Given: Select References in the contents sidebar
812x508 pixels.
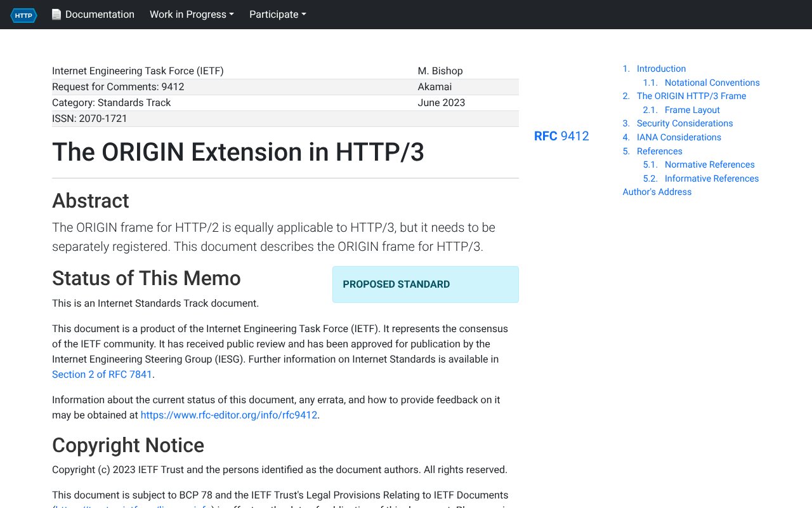Looking at the screenshot, I should (659, 151).
